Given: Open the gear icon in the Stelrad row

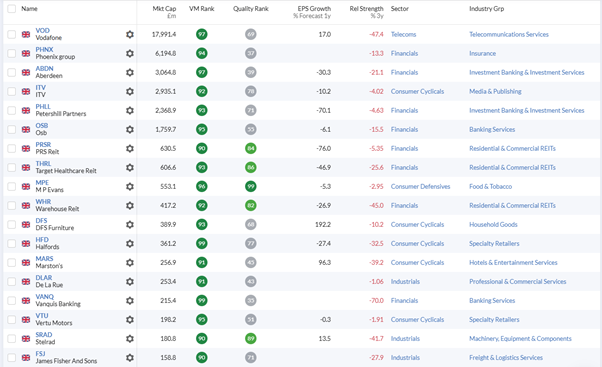Looking at the screenshot, I should pyautogui.click(x=130, y=339).
